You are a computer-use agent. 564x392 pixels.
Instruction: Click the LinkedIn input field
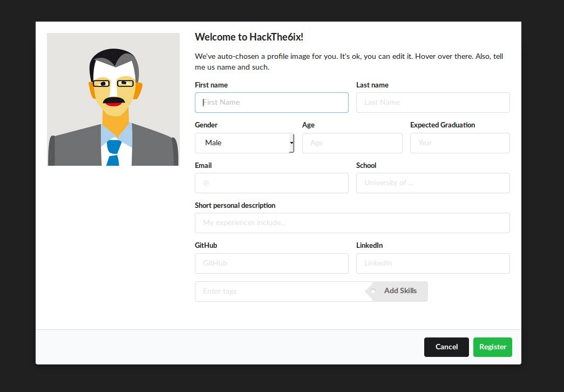point(433,263)
